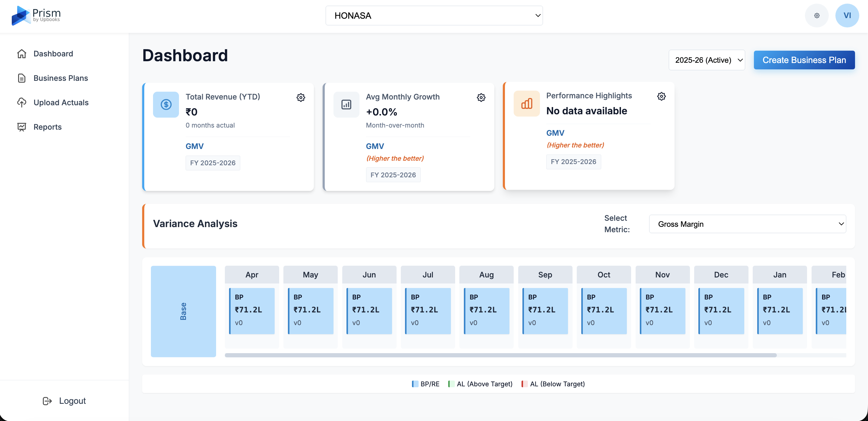868x421 pixels.
Task: Select Business Plans in the sidebar
Action: 60,78
